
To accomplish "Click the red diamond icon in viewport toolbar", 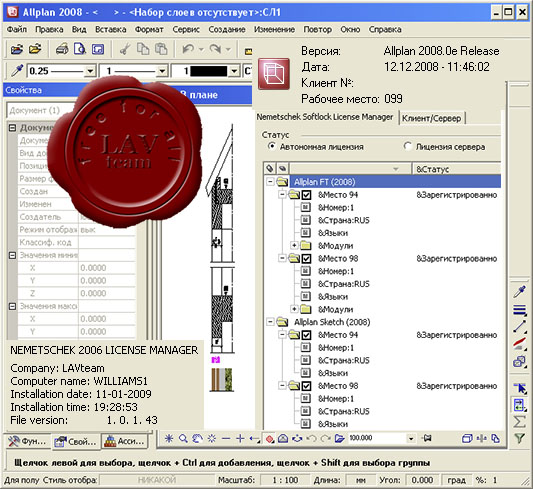I will pyautogui.click(x=270, y=439).
